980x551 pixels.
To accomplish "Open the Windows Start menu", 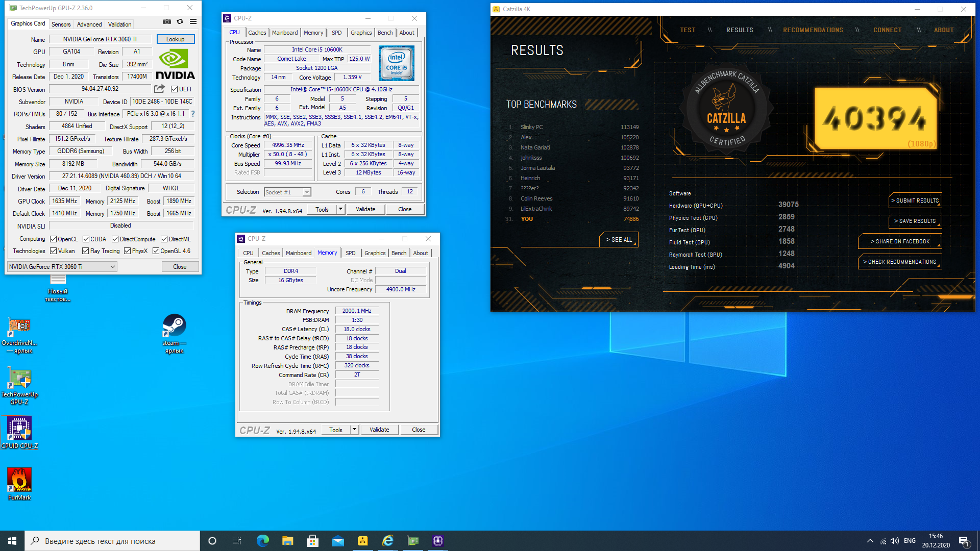I will coord(12,541).
